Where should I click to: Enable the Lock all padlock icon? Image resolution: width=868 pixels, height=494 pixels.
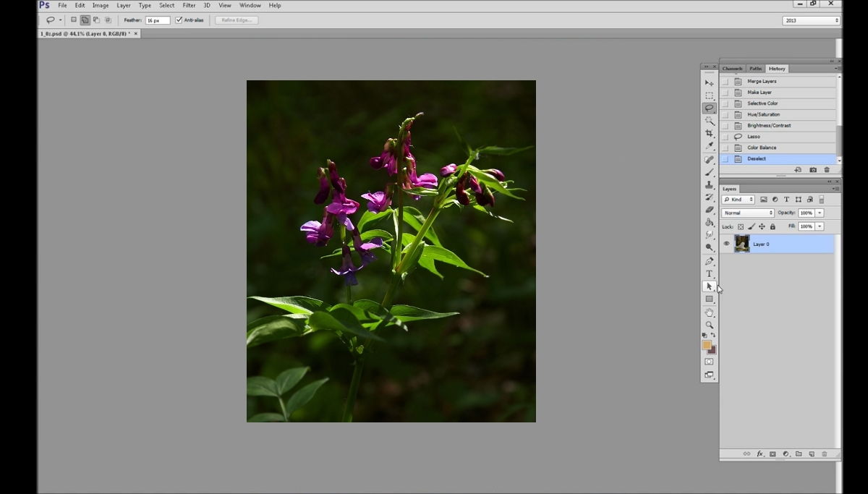[773, 226]
